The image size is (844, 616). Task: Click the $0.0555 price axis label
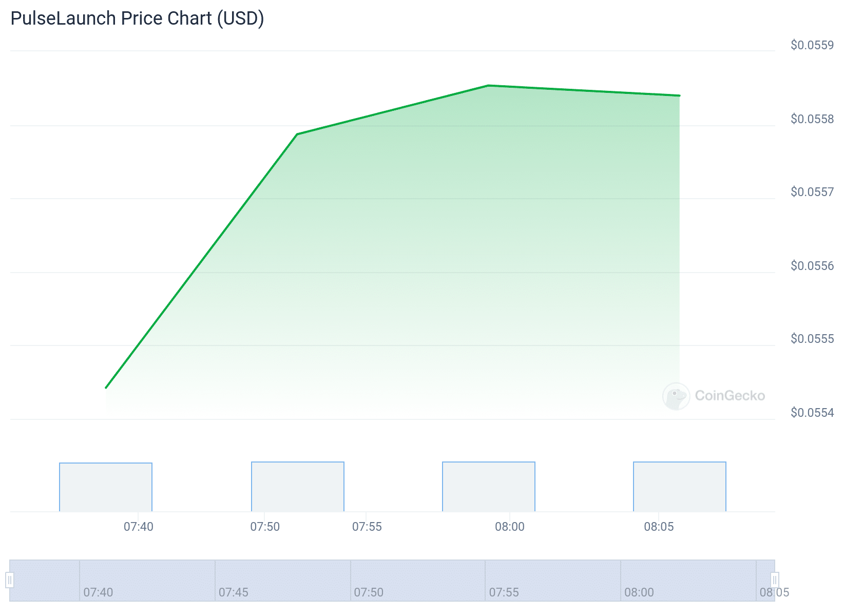[x=812, y=339]
